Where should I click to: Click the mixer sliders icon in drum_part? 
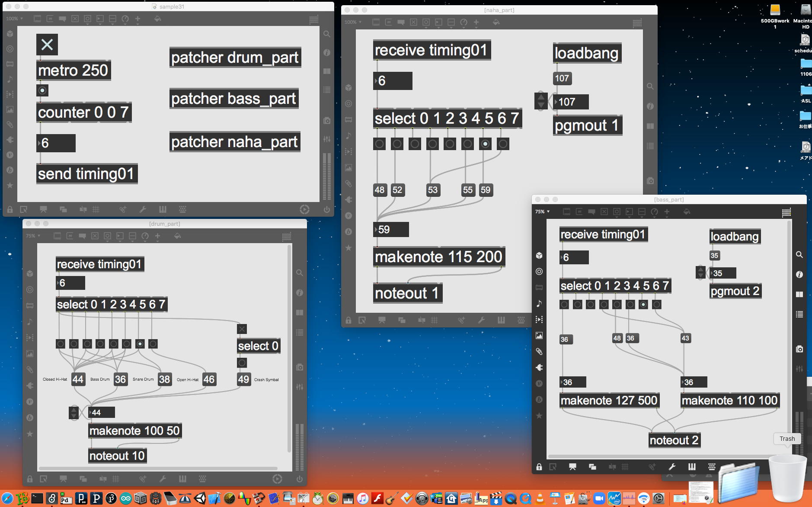(x=300, y=387)
